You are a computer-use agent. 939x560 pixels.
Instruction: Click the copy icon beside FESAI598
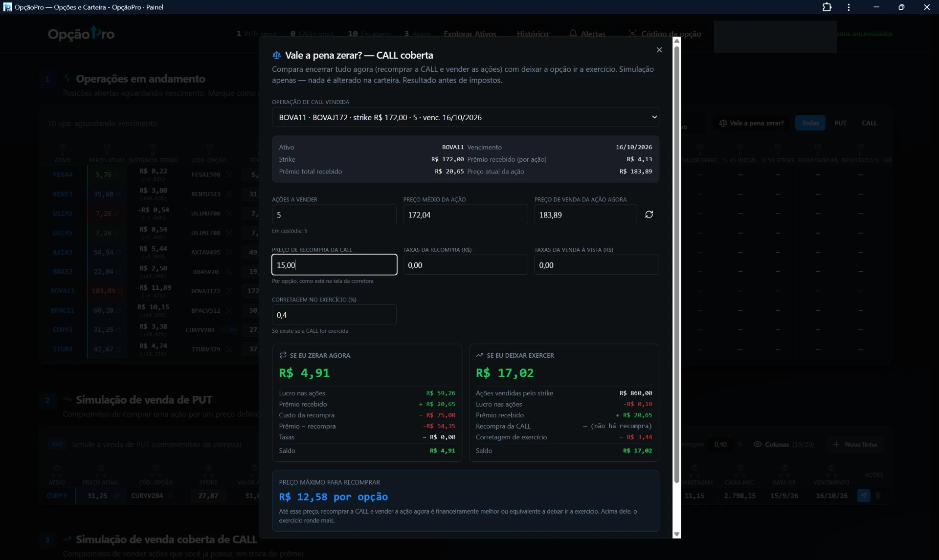point(229,174)
